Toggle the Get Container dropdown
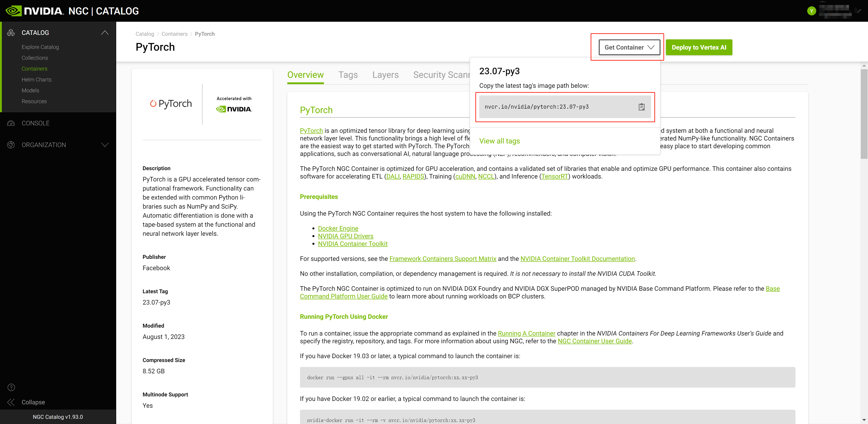This screenshot has height=424, width=868. [629, 47]
